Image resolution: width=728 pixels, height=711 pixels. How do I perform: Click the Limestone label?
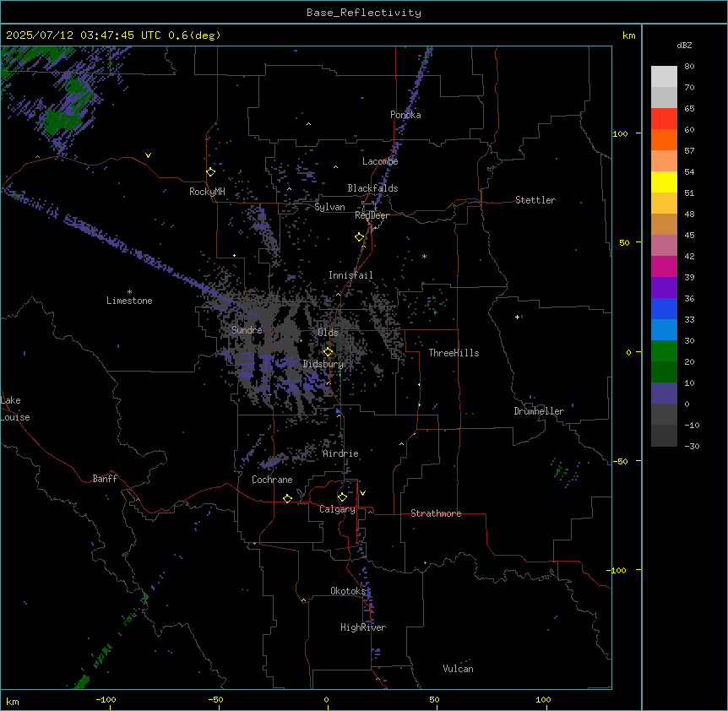(x=129, y=301)
